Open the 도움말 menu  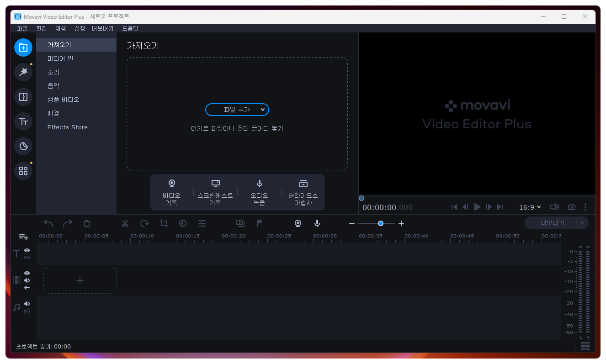[x=130, y=28]
